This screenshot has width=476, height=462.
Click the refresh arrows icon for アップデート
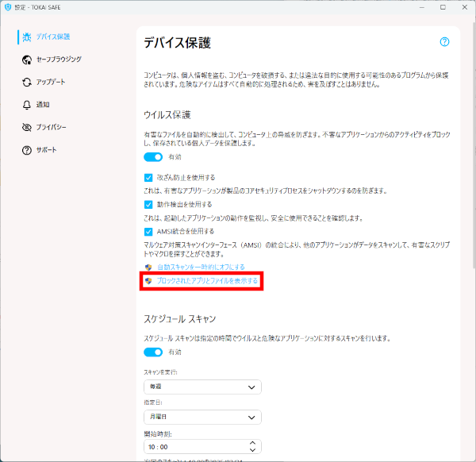click(27, 82)
